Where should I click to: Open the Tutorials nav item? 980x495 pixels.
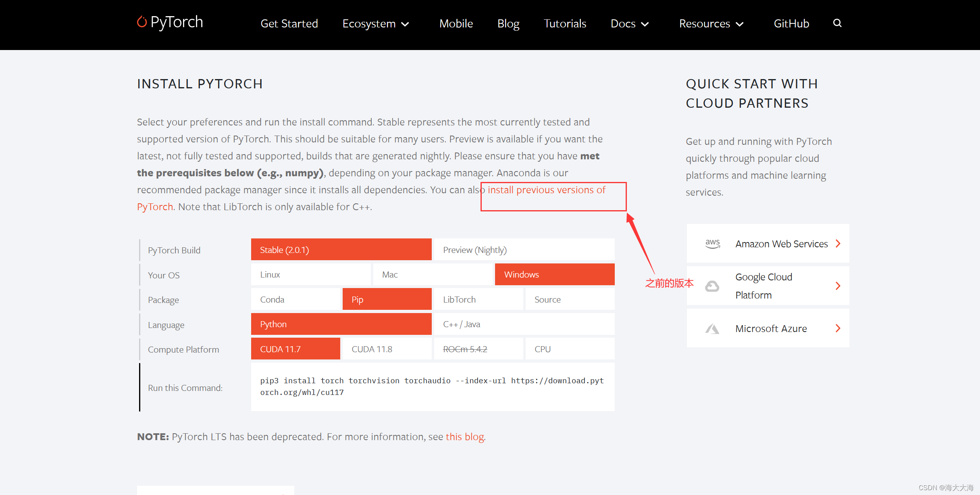[564, 24]
